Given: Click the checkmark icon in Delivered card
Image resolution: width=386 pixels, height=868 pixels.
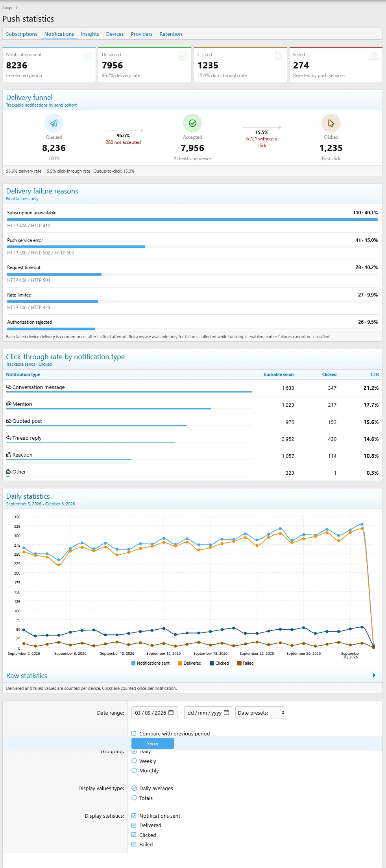Looking at the screenshot, I should [x=183, y=56].
